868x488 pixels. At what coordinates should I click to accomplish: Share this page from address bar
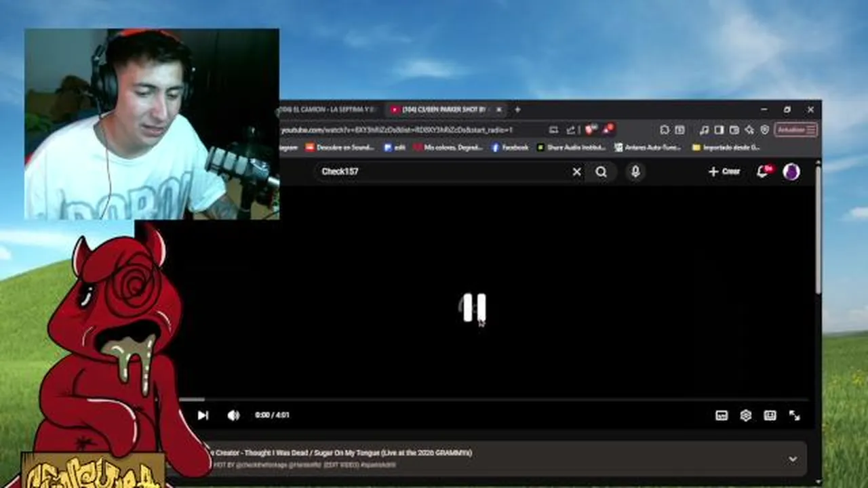tap(570, 129)
